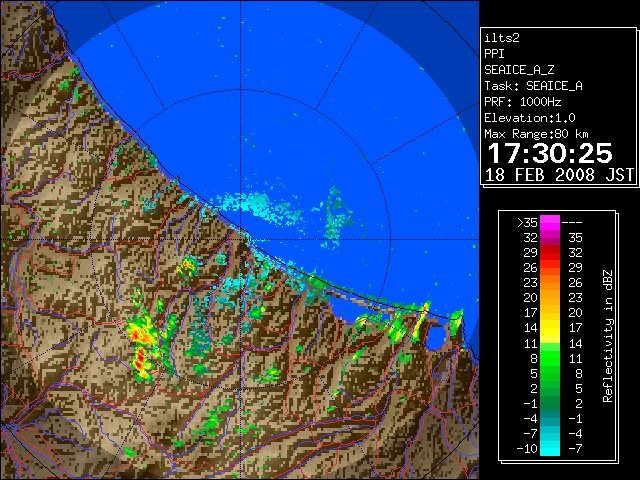Click the 17:30:25 timestamp

[x=550, y=153]
